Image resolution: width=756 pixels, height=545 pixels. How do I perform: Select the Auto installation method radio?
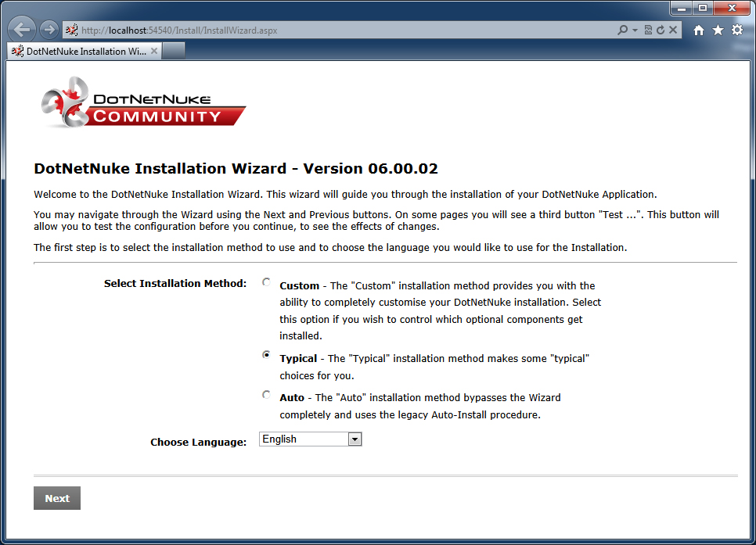266,395
